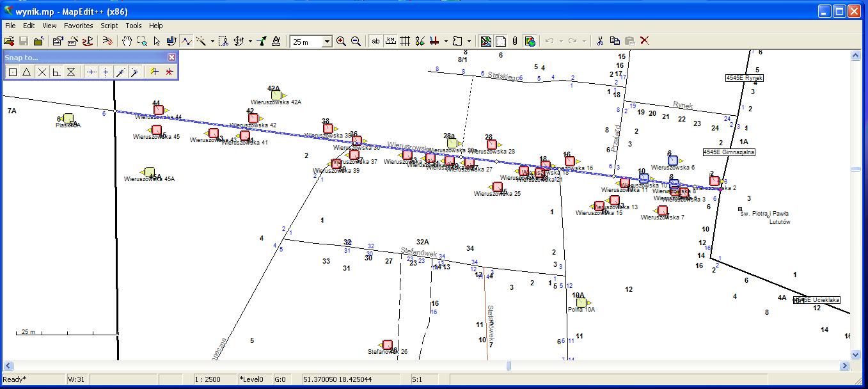868x389 pixels.
Task: Click the scissors cut icon
Action: 600,41
